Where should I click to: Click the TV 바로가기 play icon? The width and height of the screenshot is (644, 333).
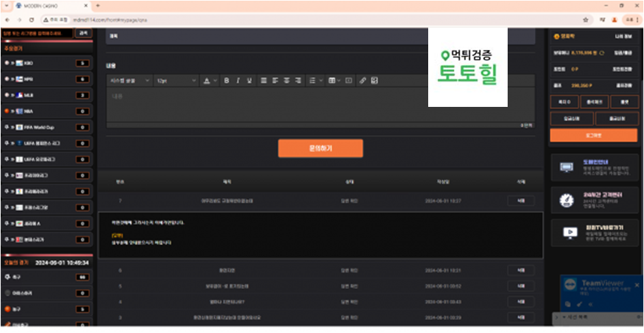pyautogui.click(x=566, y=232)
